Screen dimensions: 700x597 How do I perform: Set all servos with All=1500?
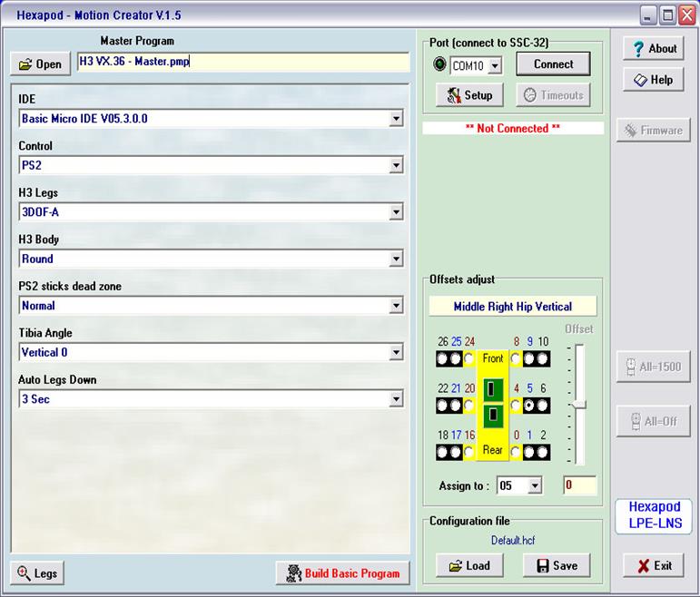click(653, 367)
